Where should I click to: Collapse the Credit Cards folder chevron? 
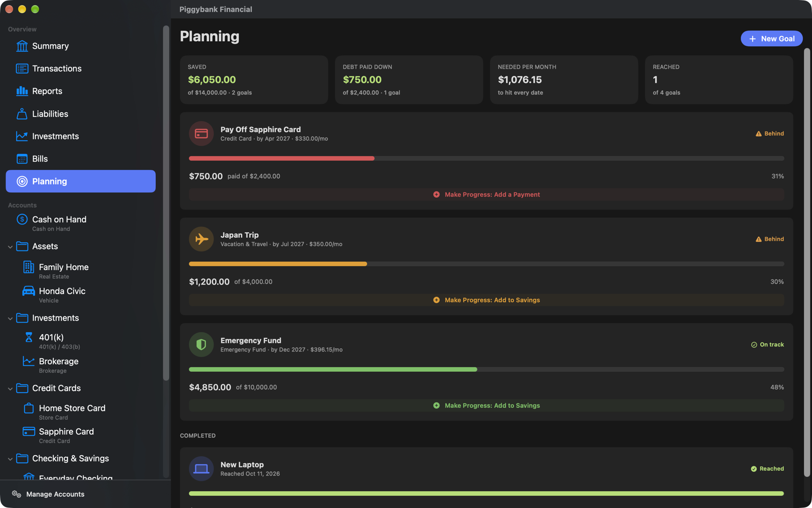10,389
